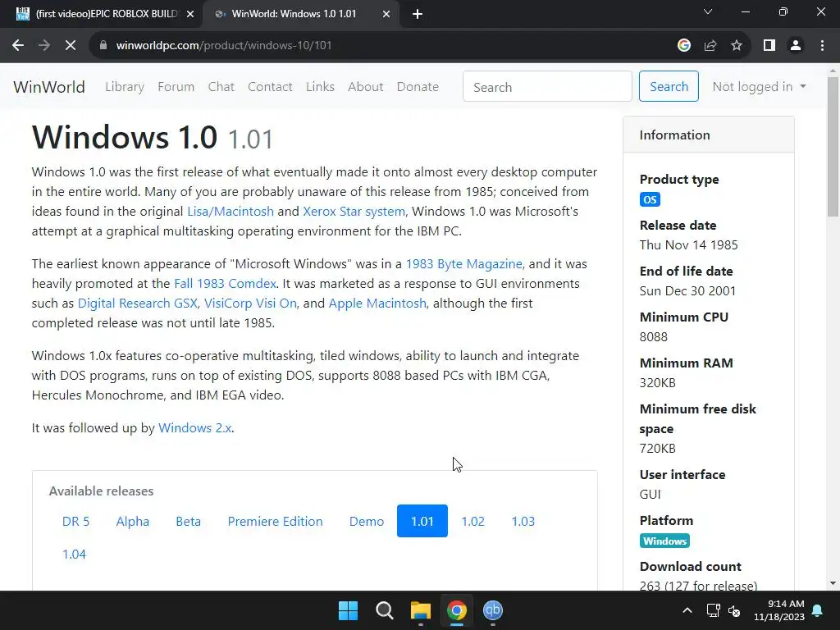Click the scrollbar down arrow
This screenshot has height=630, width=840.
click(x=833, y=583)
